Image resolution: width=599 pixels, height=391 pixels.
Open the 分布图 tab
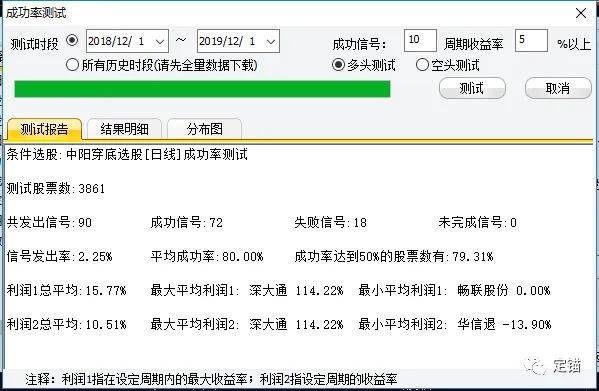tap(204, 129)
